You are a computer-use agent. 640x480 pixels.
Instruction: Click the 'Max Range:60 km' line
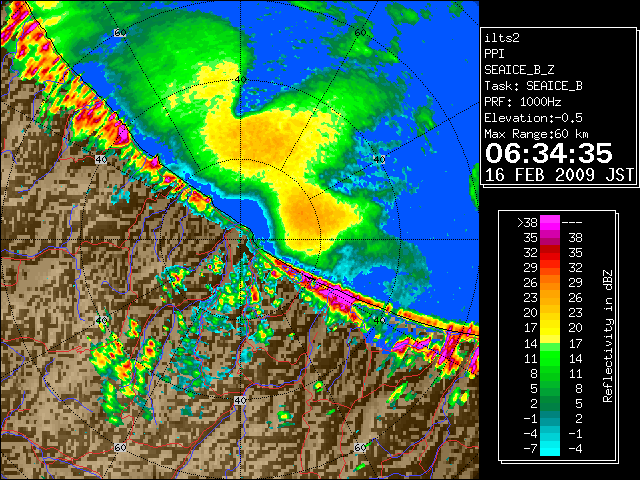[536, 134]
